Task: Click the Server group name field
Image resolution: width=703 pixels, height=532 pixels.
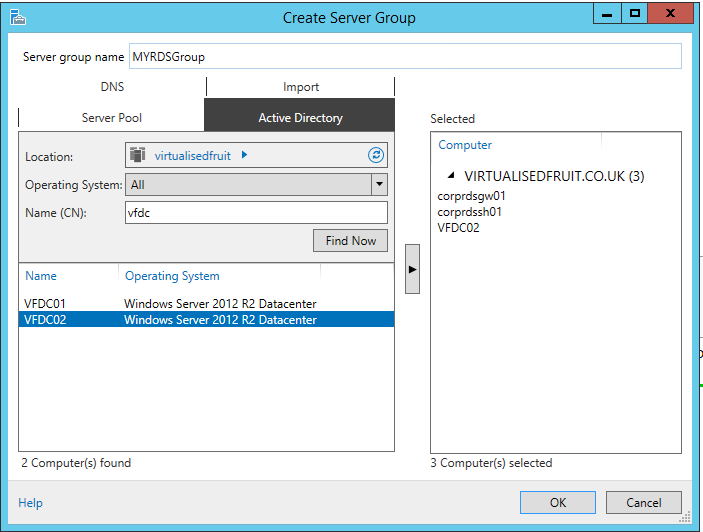Action: 405,57
